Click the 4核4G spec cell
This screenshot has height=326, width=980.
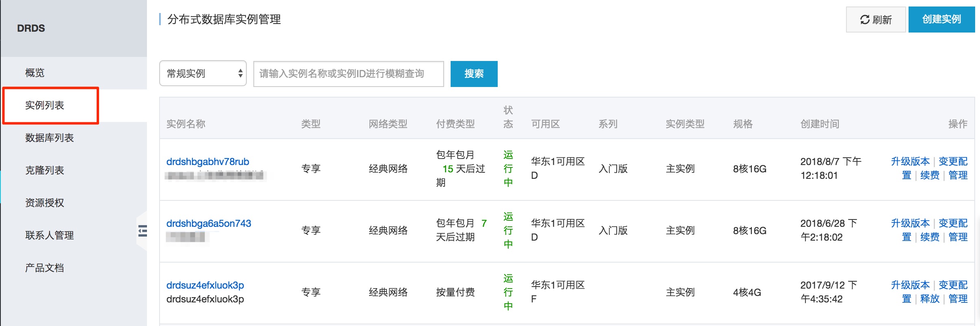(x=747, y=292)
